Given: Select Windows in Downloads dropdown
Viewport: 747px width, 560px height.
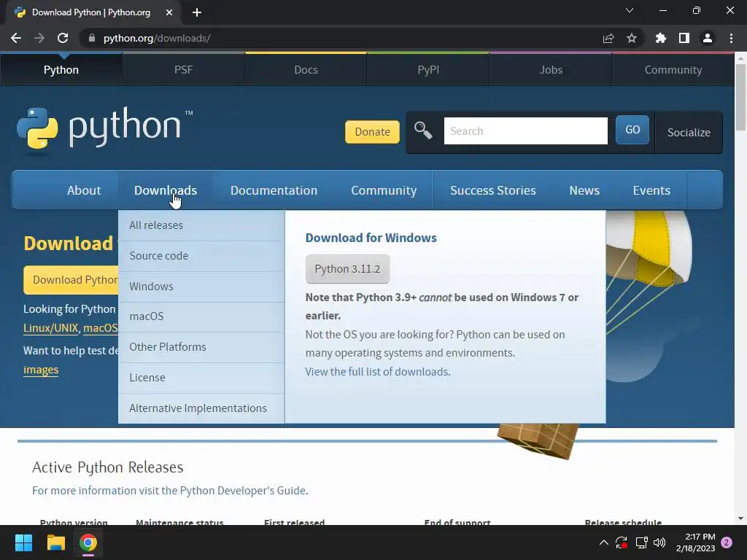Looking at the screenshot, I should click(201, 286).
